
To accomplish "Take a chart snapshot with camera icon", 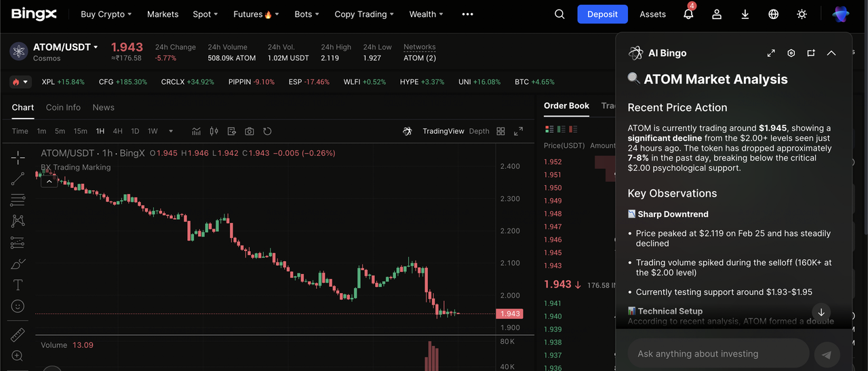I will pyautogui.click(x=250, y=132).
